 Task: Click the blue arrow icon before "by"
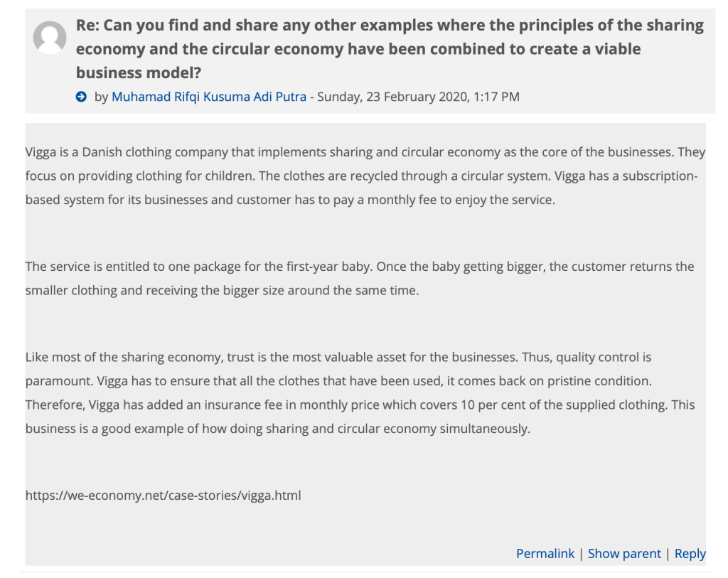pos(82,97)
